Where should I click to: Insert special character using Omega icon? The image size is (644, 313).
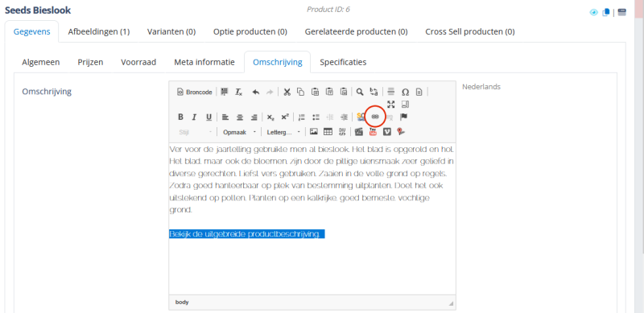405,92
